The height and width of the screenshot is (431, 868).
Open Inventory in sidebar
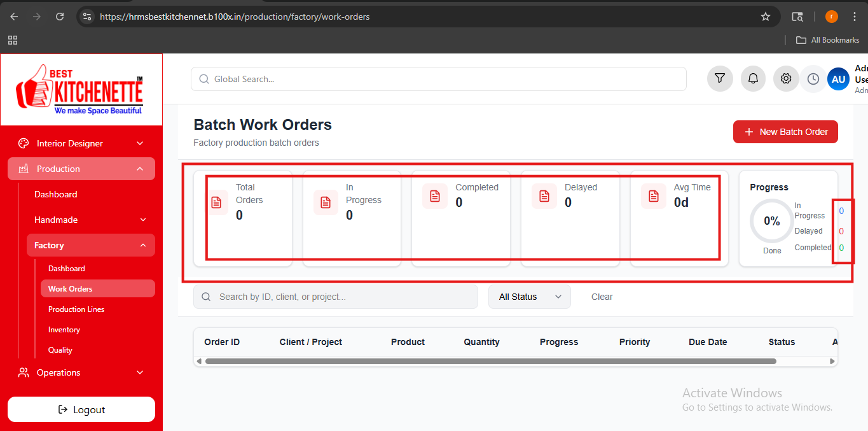(64, 330)
